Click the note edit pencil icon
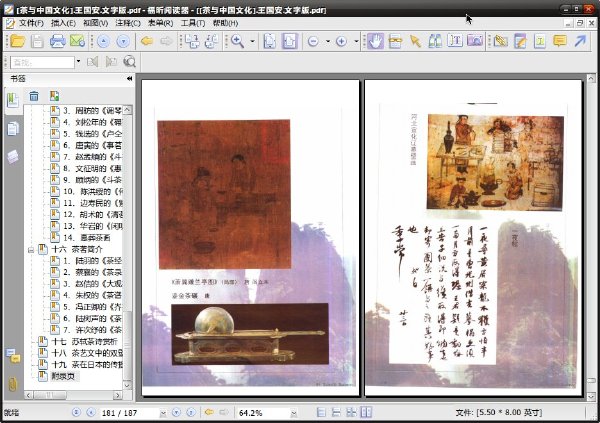The width and height of the screenshot is (600, 423). pyautogui.click(x=520, y=41)
